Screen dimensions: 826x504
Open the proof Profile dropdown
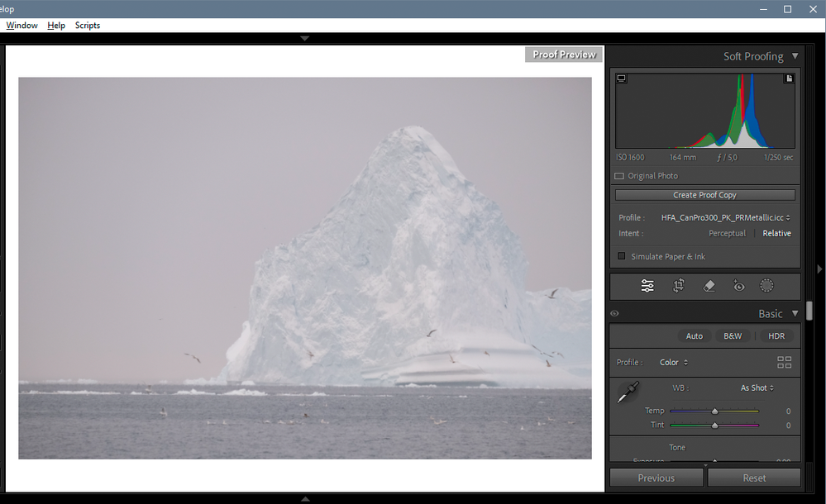tap(725, 217)
